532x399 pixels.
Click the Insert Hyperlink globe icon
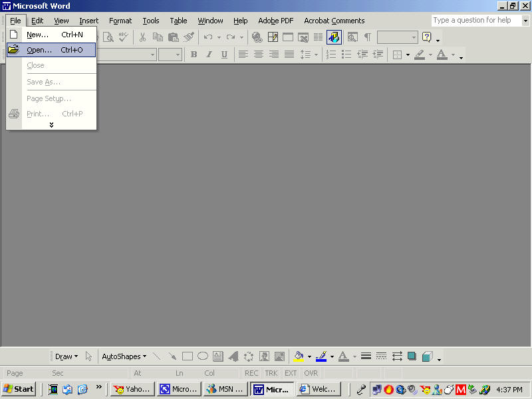(x=257, y=37)
